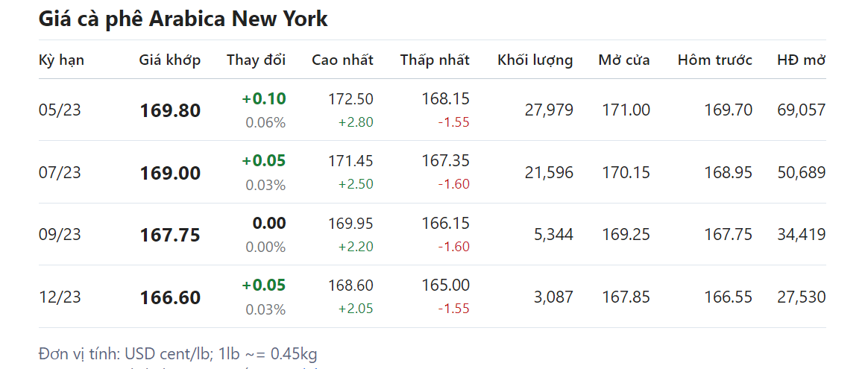This screenshot has height=369, width=868.
Task: Click the 09/23 contract term cell
Action: coord(60,235)
